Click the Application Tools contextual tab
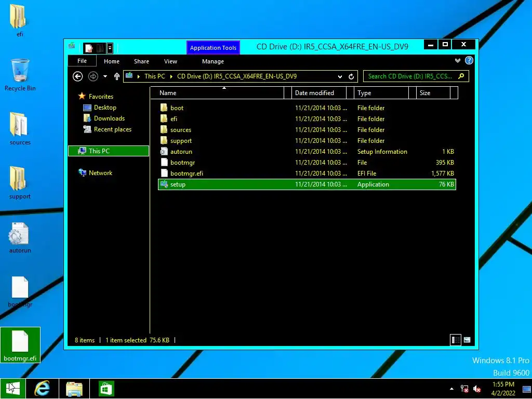 (213, 47)
